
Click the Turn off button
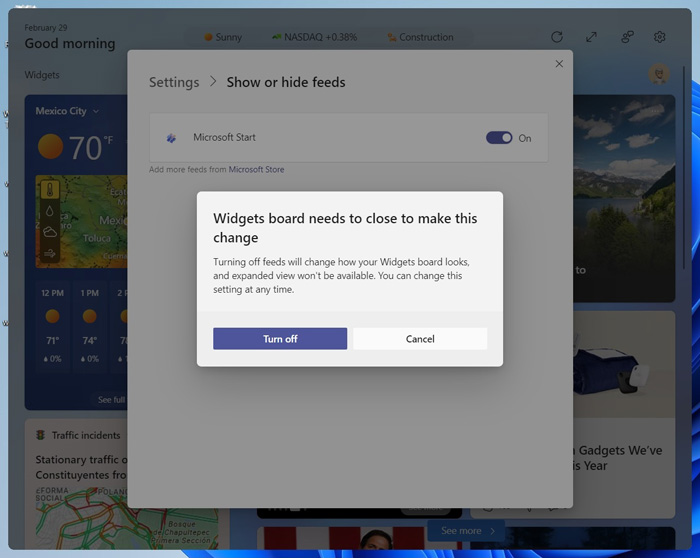[280, 339]
